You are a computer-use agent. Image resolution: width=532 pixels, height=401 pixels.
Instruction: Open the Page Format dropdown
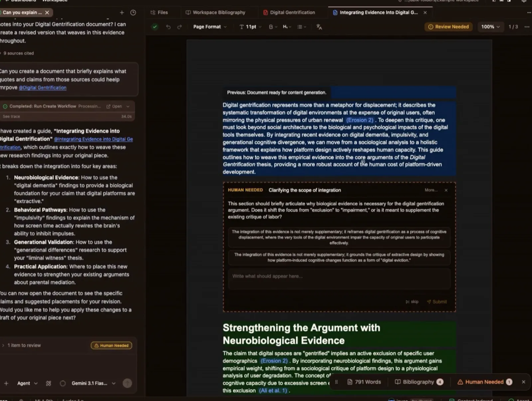(x=210, y=27)
